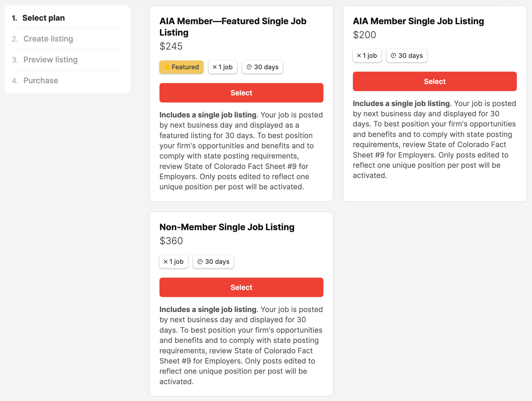Click the × icon on Non-Member 1 job badge

[x=165, y=261]
